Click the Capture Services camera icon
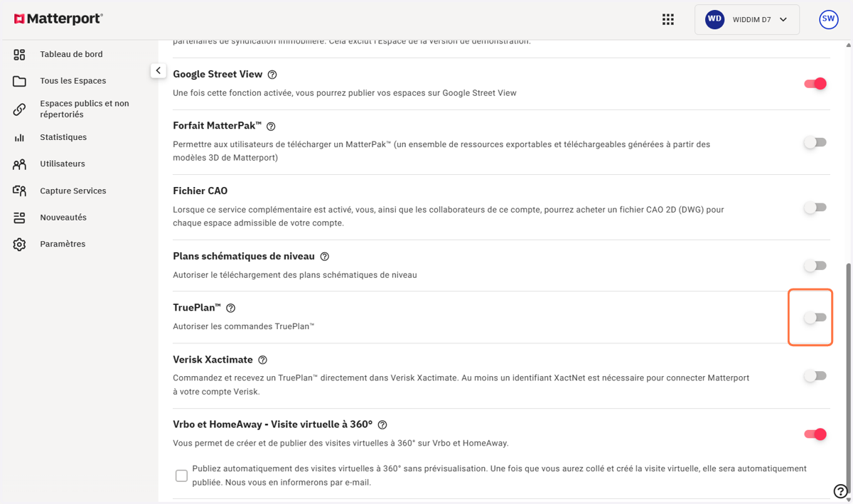 pos(19,191)
